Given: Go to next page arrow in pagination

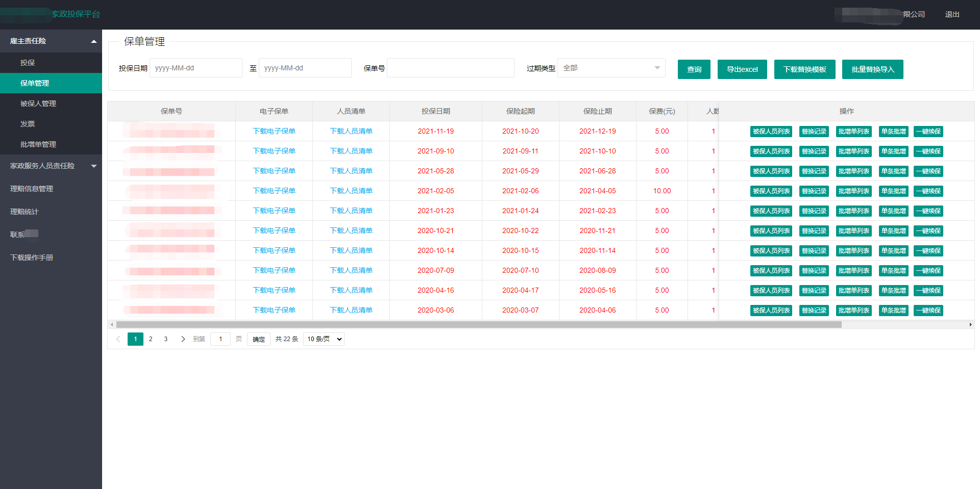Looking at the screenshot, I should pos(183,339).
